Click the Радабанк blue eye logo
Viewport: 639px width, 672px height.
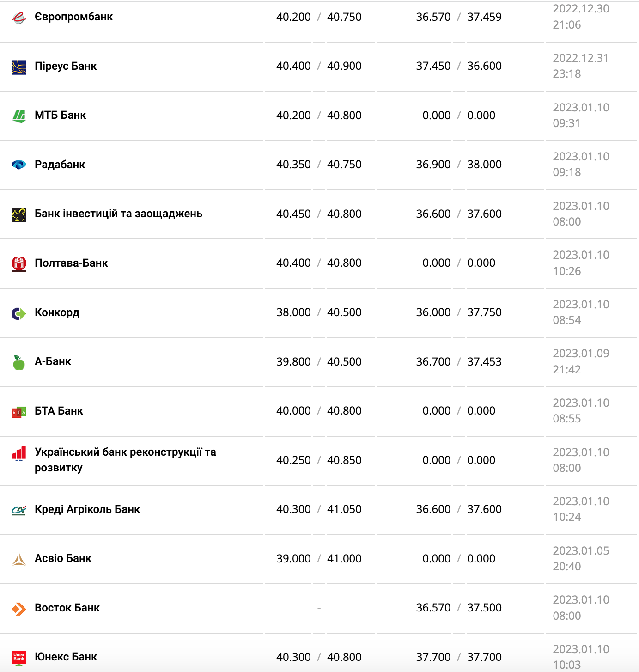click(x=19, y=165)
